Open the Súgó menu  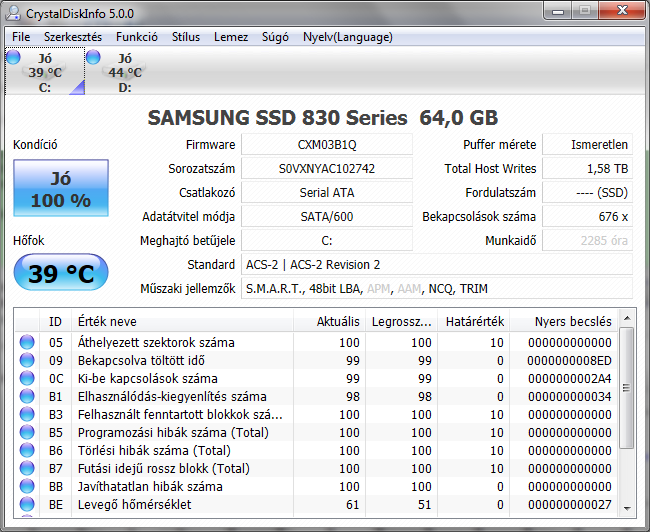click(x=275, y=37)
